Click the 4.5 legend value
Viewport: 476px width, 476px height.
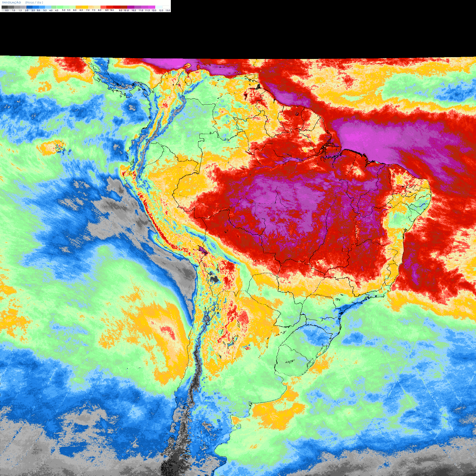coord(57,10)
